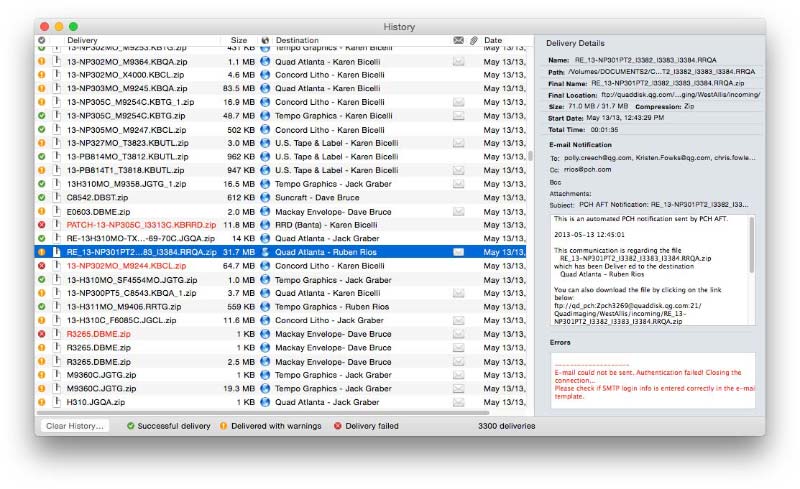Click failed status icon for PATCH-13-NP305C row
This screenshot has height=489, width=800.
42,225
